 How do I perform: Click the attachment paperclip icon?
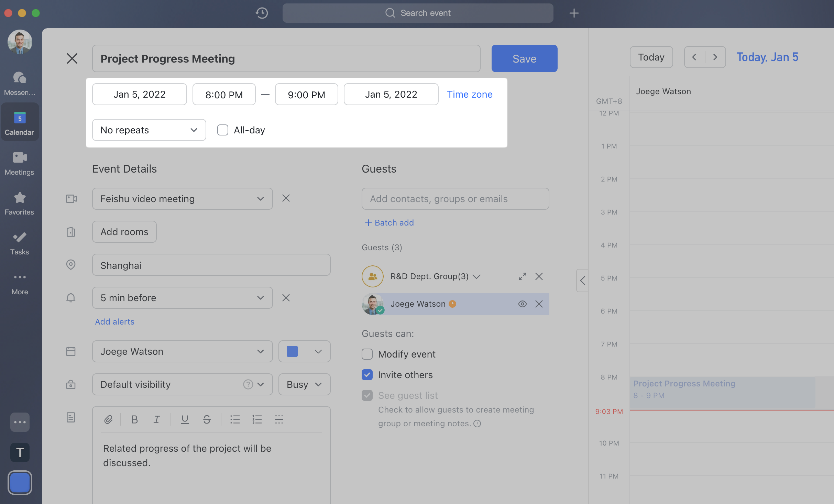click(x=108, y=419)
